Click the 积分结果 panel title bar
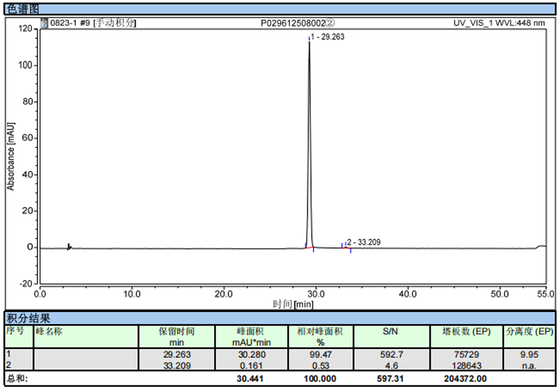Viewport: 560px width, 392px height. click(280, 318)
